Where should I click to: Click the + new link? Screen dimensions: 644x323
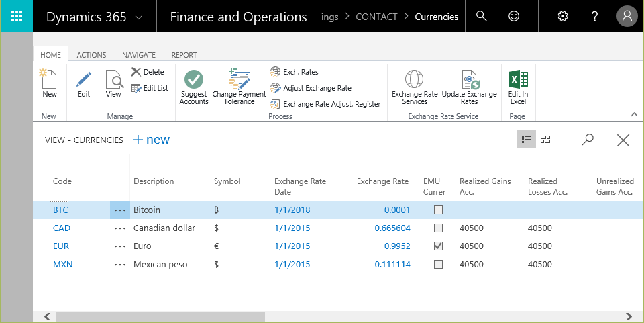[x=152, y=140]
